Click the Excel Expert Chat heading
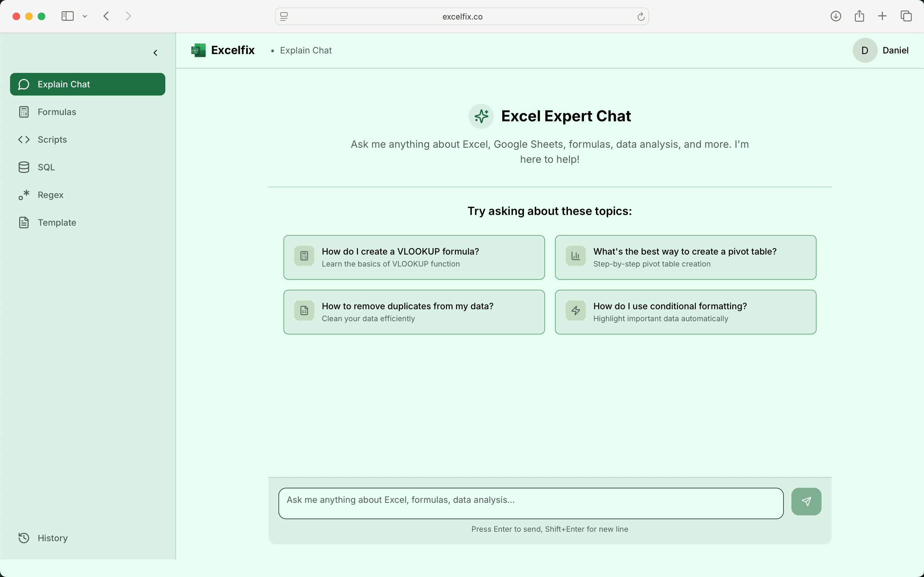 [566, 116]
